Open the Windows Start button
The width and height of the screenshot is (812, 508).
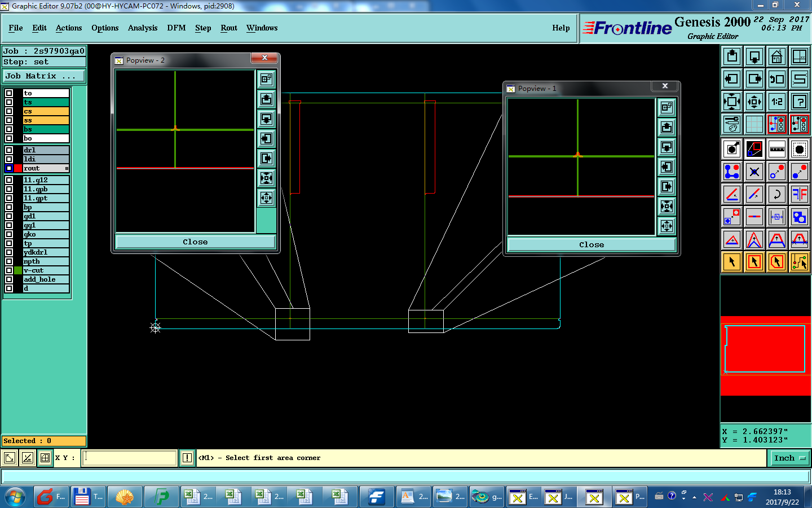(x=15, y=497)
